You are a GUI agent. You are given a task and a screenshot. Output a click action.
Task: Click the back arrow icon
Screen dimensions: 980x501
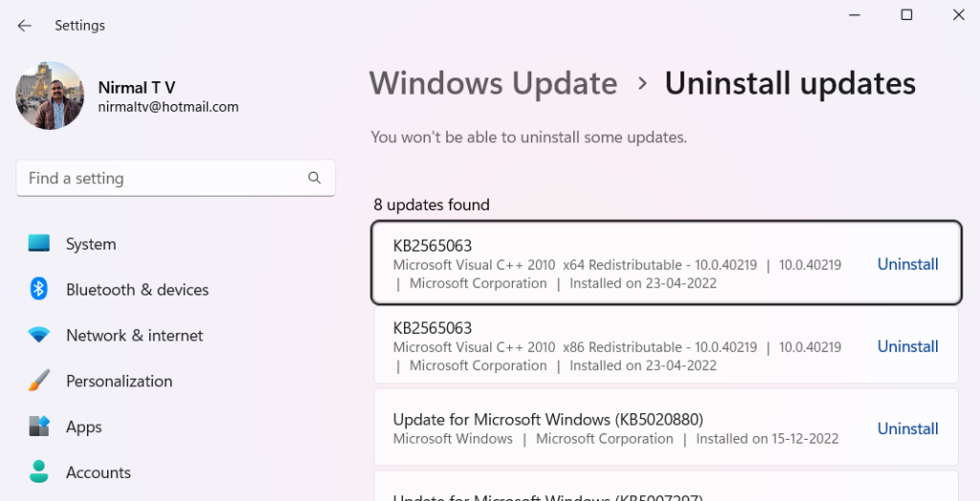[24, 26]
